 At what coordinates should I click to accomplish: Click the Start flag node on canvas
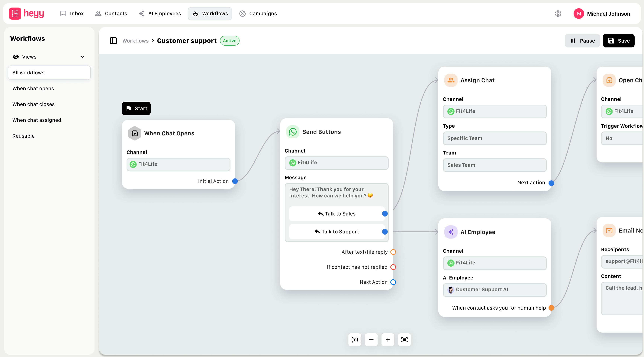tap(136, 108)
